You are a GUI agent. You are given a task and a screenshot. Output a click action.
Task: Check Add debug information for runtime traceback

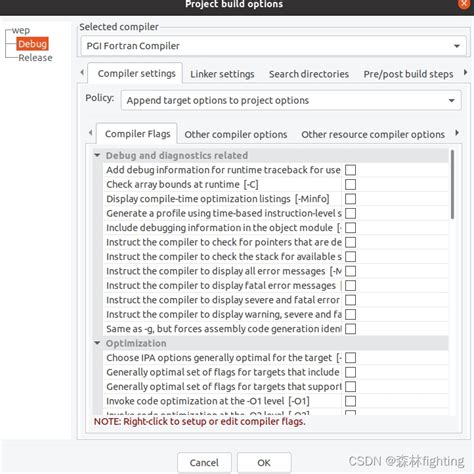pos(350,170)
